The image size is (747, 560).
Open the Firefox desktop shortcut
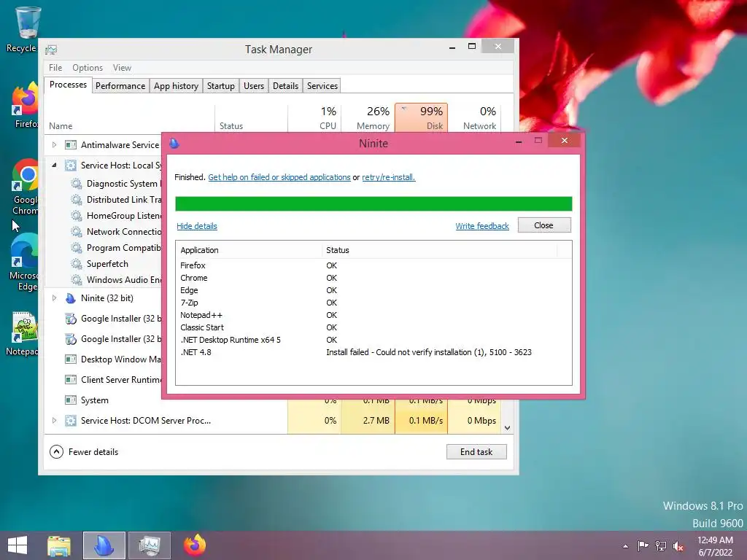pyautogui.click(x=25, y=105)
